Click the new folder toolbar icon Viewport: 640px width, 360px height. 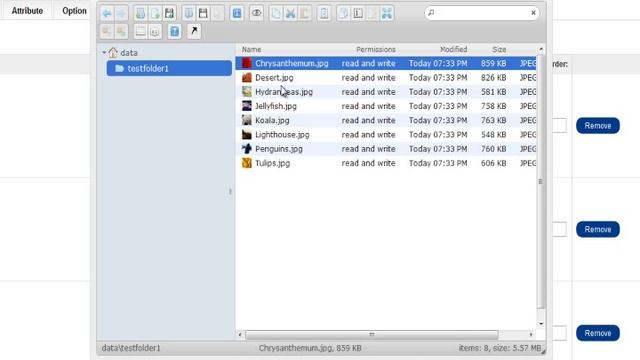click(140, 13)
